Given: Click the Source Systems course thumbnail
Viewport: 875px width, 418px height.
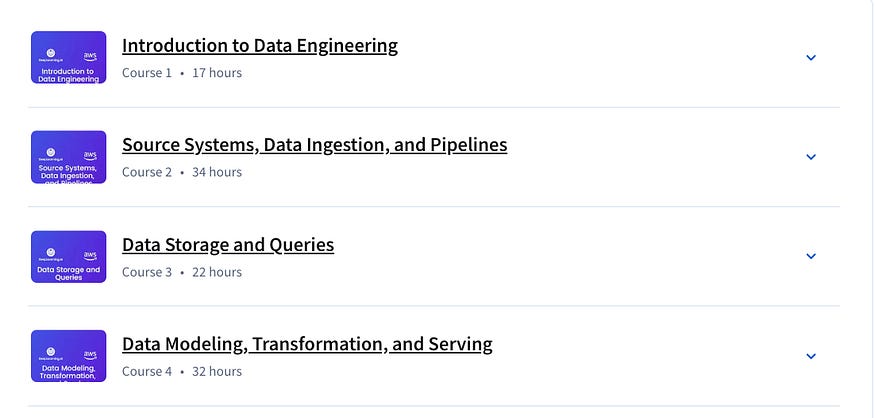Looking at the screenshot, I should click(68, 157).
